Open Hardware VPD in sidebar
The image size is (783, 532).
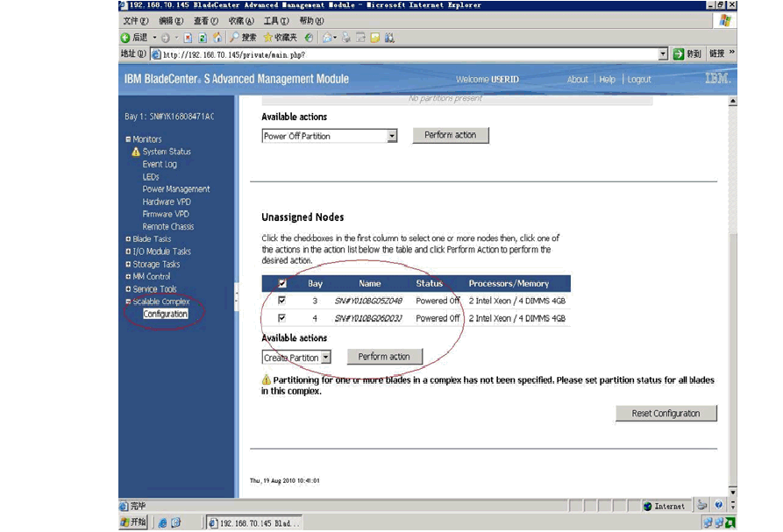167,202
